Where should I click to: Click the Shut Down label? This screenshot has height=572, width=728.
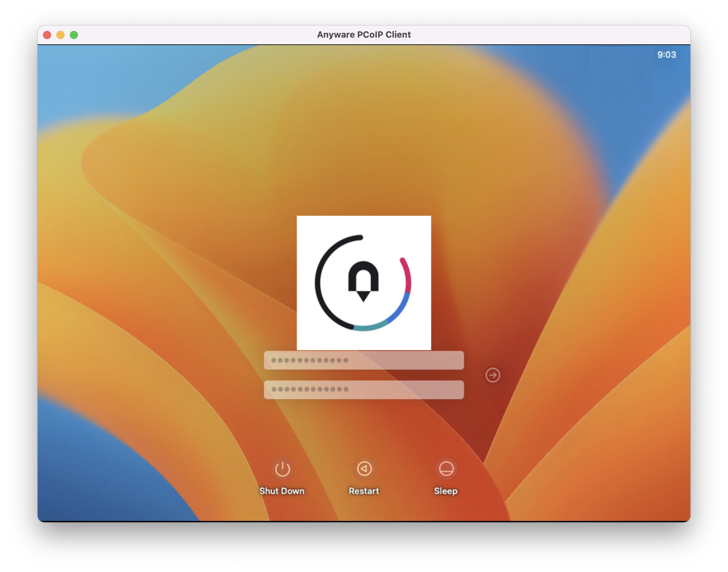pyautogui.click(x=282, y=491)
